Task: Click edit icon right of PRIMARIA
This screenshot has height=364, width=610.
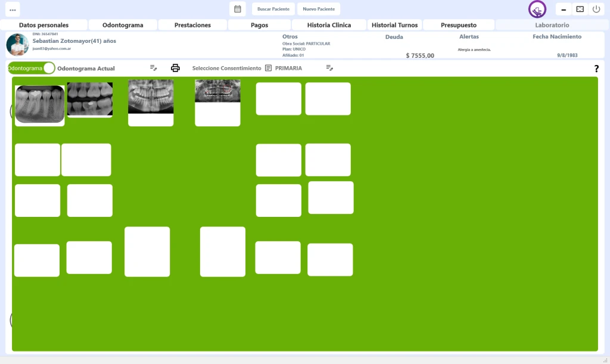Action: point(329,68)
